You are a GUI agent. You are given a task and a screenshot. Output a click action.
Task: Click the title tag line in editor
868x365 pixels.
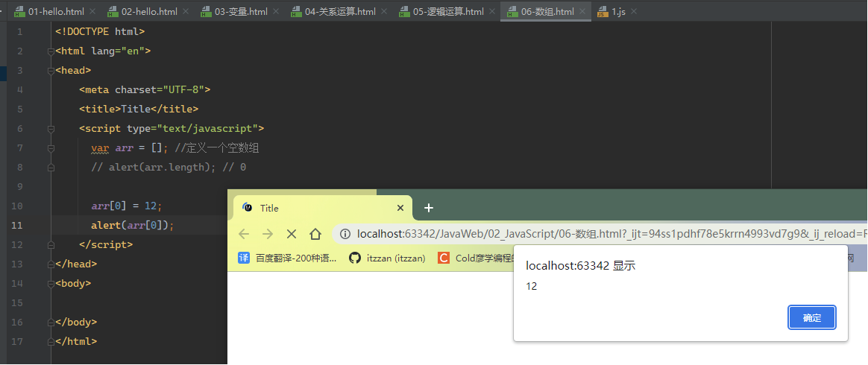139,109
